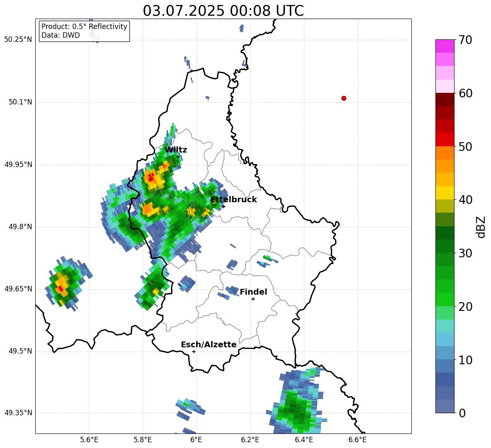Click the 6°E longitude tick label
The width and height of the screenshot is (491, 448).
pos(196,440)
